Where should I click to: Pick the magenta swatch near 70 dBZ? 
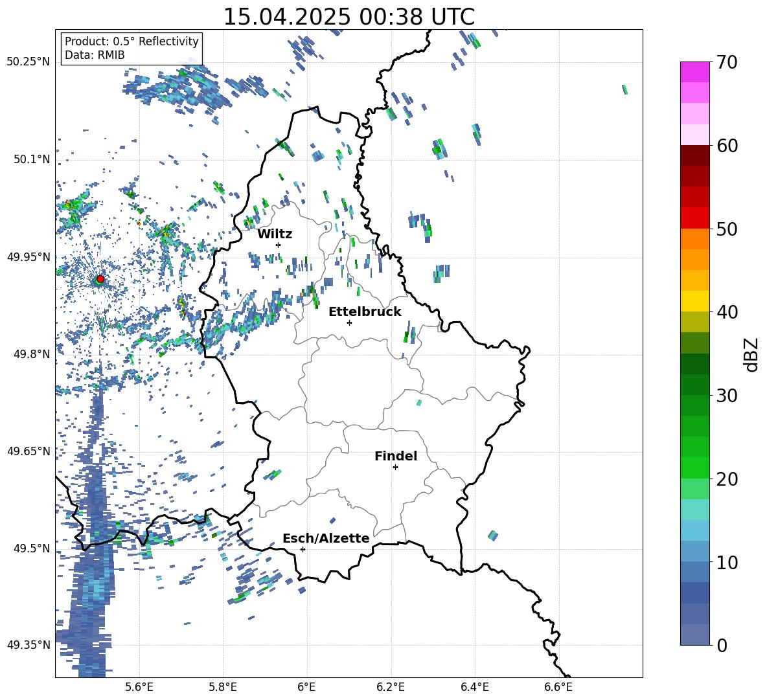point(694,72)
